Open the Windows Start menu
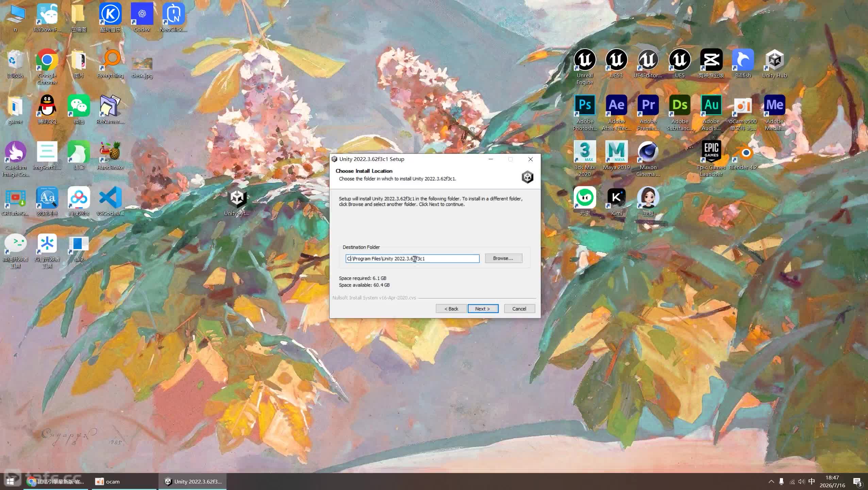 tap(10, 481)
